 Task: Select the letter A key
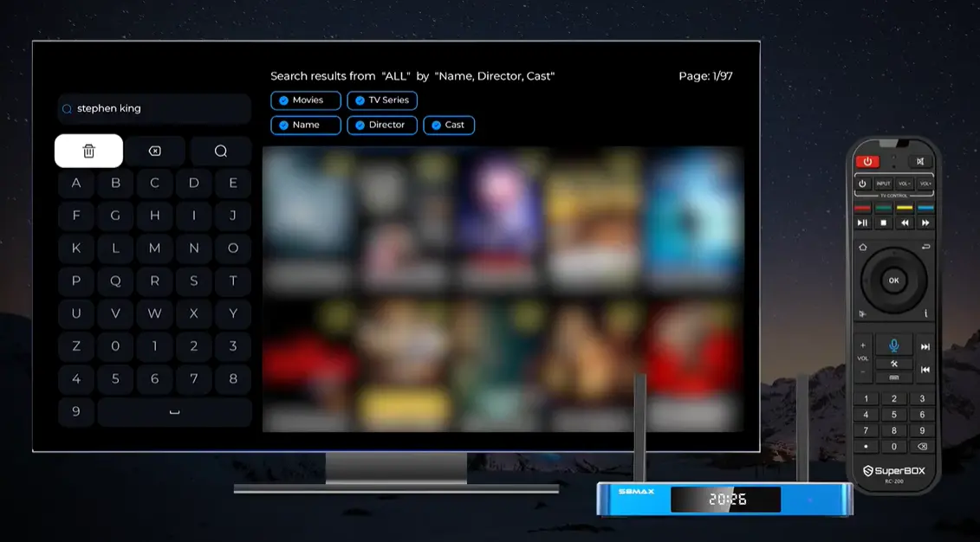coord(76,183)
